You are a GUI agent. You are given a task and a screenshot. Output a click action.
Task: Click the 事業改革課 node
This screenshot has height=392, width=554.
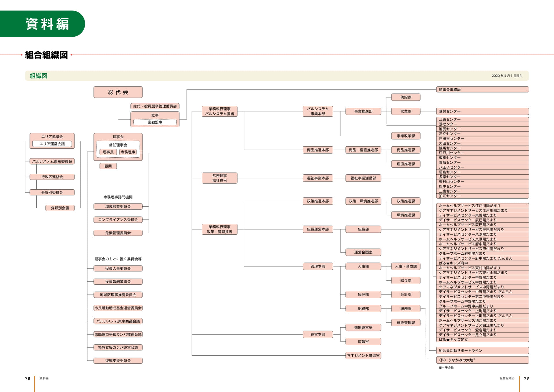(406, 136)
